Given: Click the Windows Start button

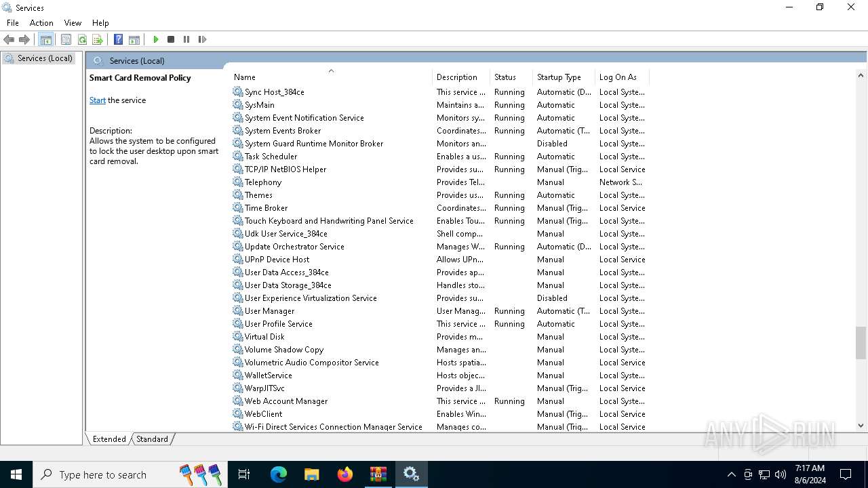Looking at the screenshot, I should coord(16,474).
